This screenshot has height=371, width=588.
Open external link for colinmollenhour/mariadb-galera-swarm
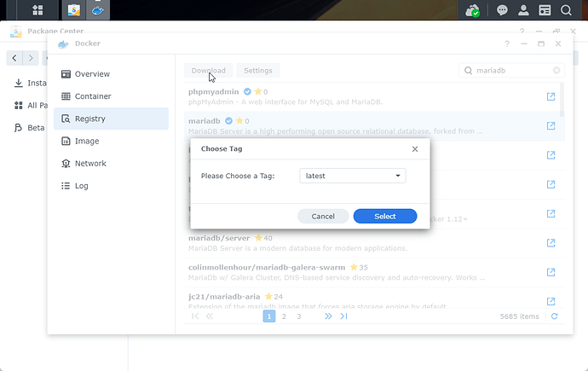[x=551, y=272]
